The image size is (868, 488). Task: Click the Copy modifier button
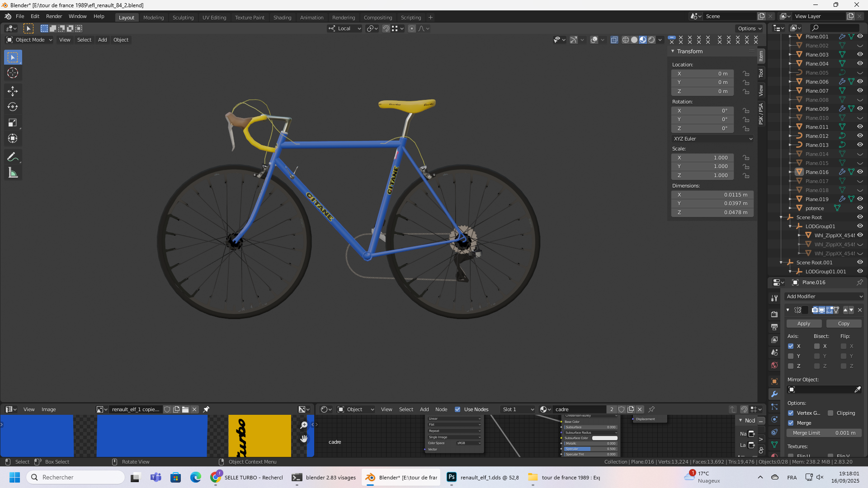coord(844,324)
